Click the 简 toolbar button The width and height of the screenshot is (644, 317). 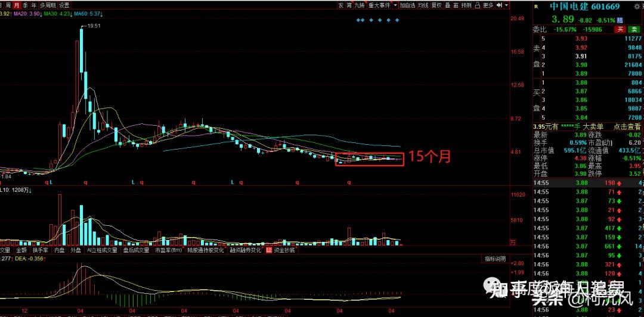[x=349, y=5]
